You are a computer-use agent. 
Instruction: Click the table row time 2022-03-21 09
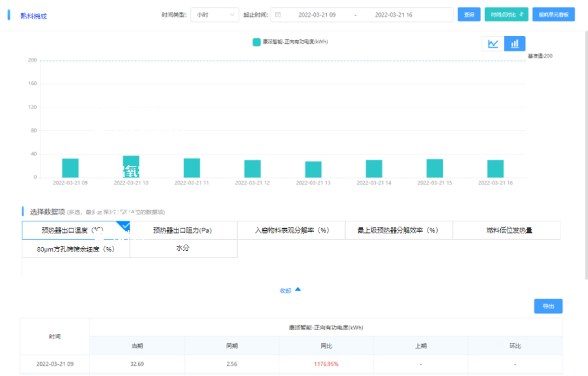click(55, 364)
